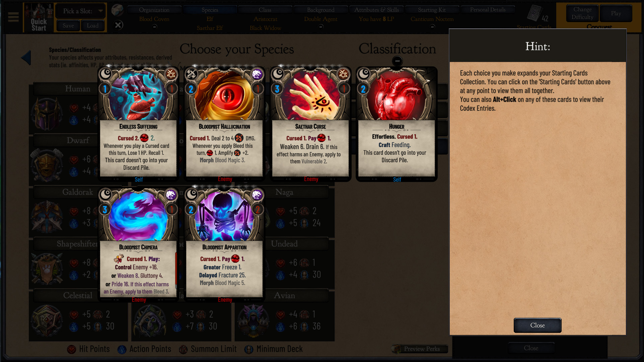Switch to the Class tab
The width and height of the screenshot is (644, 362).
coord(265,10)
